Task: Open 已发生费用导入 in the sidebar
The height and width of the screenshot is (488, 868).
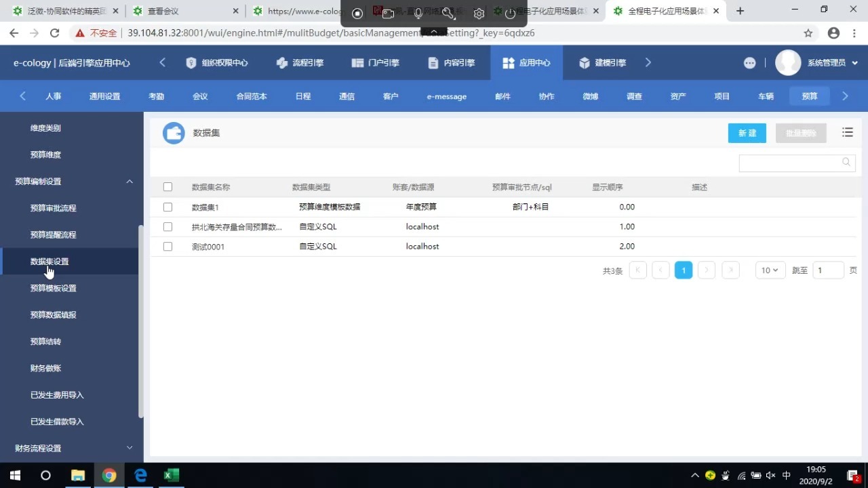Action: 57,394
